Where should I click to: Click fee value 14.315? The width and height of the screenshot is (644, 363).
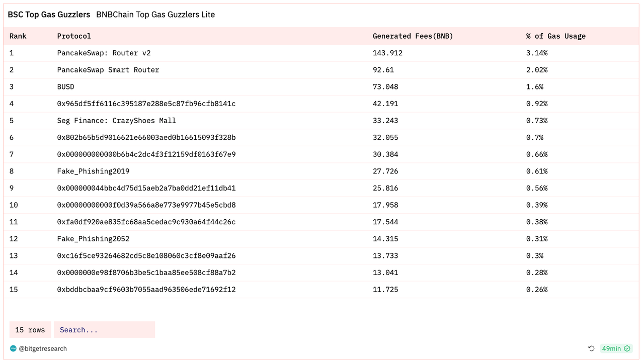(x=385, y=239)
